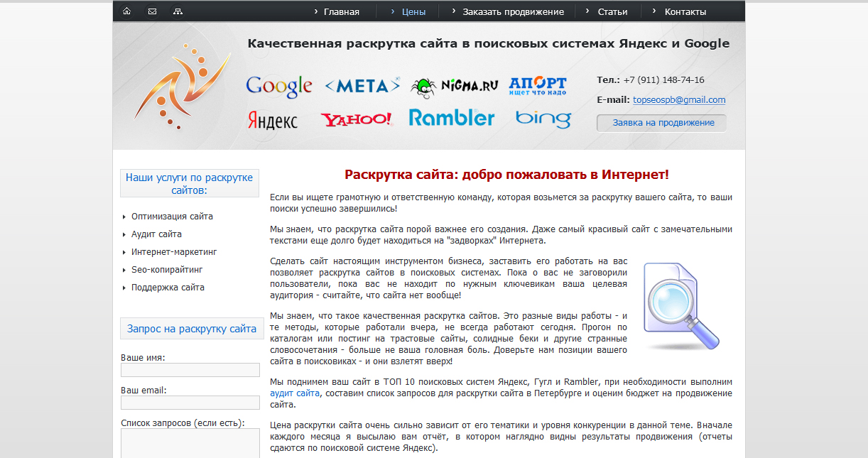Click the red Раскрутка сайта welcome heading
The image size is (868, 458).
506,175
